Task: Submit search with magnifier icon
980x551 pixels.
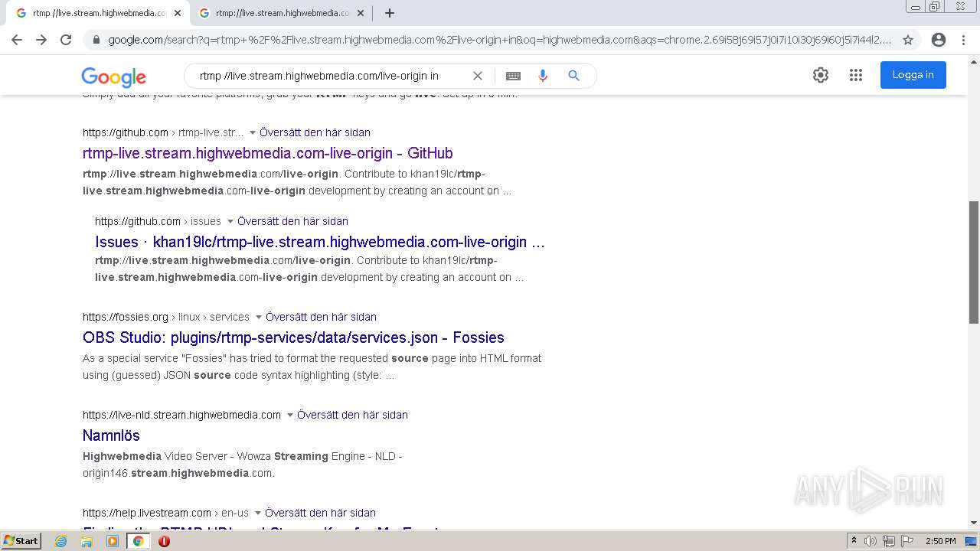Action: click(x=573, y=76)
